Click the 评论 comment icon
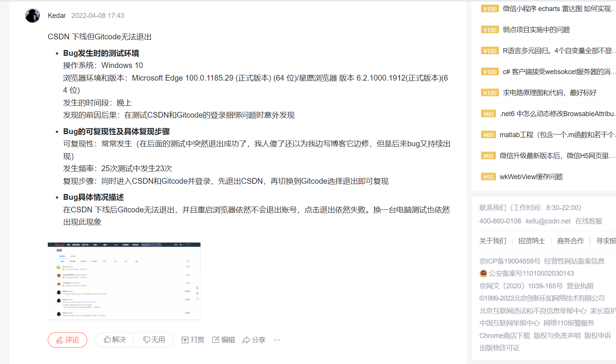The image size is (616, 364). coord(60,340)
